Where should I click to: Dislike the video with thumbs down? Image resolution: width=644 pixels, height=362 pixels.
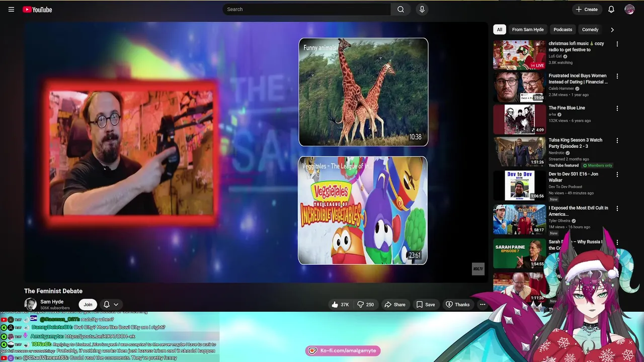pyautogui.click(x=365, y=305)
